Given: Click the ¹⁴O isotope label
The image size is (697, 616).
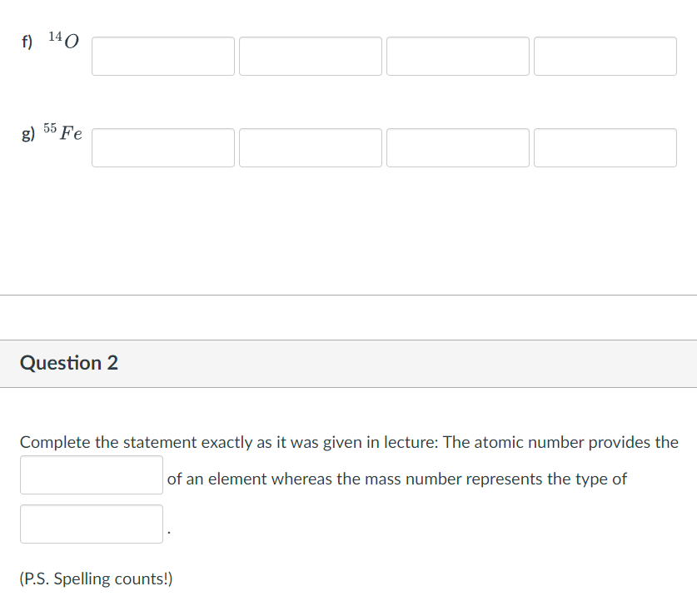Looking at the screenshot, I should pos(64,38).
